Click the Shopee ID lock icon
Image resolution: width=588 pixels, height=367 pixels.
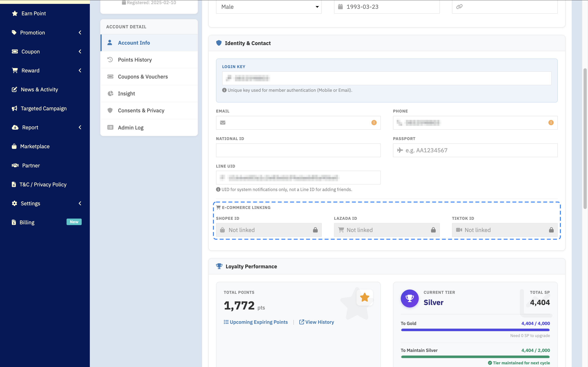coord(315,230)
